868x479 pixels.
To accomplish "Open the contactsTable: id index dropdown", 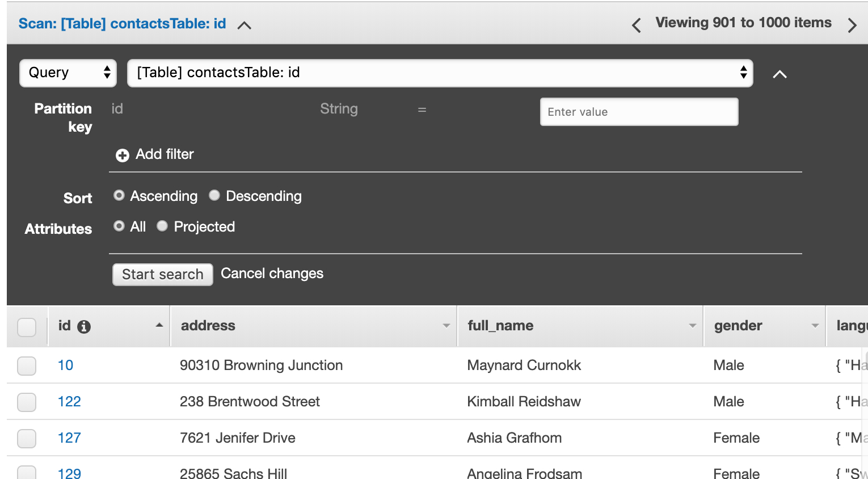I will [440, 73].
